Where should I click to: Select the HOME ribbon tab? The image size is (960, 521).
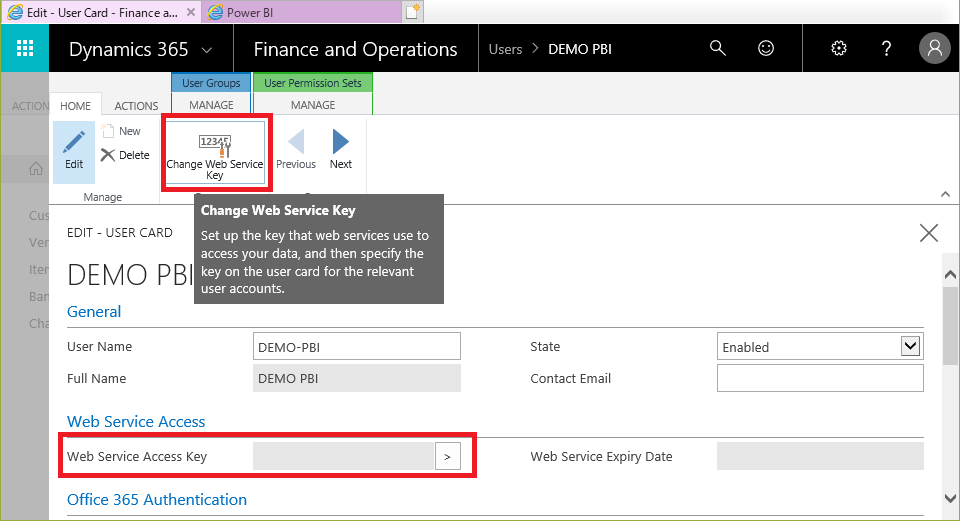(x=75, y=105)
